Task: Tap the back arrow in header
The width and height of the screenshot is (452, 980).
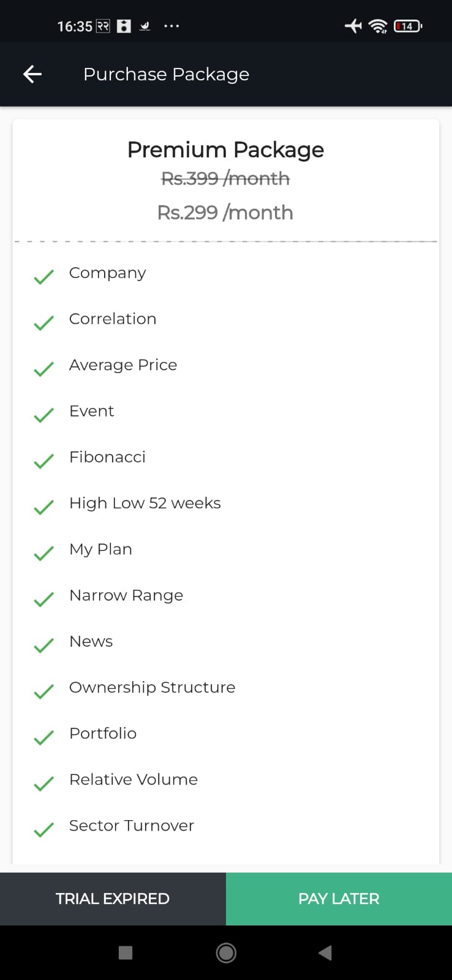Action: 32,74
